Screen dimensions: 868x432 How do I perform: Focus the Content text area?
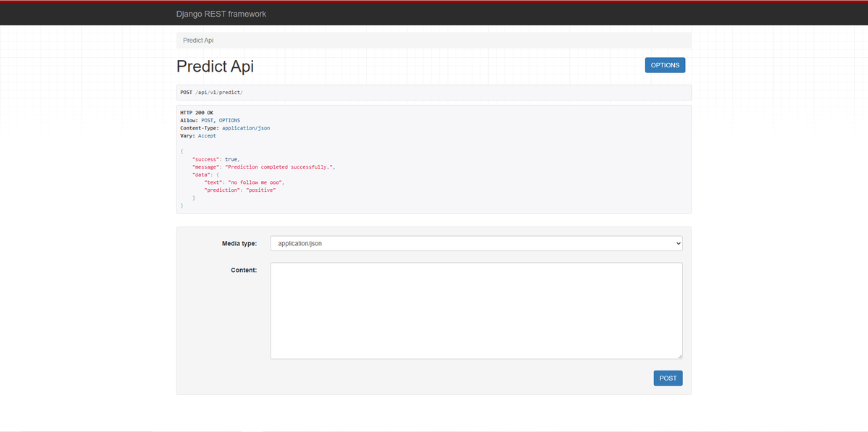pyautogui.click(x=477, y=310)
